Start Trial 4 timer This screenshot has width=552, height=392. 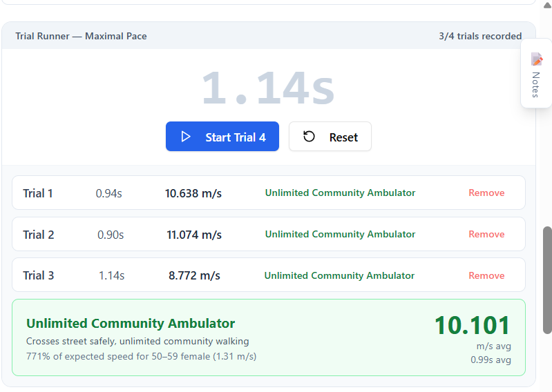pyautogui.click(x=222, y=137)
